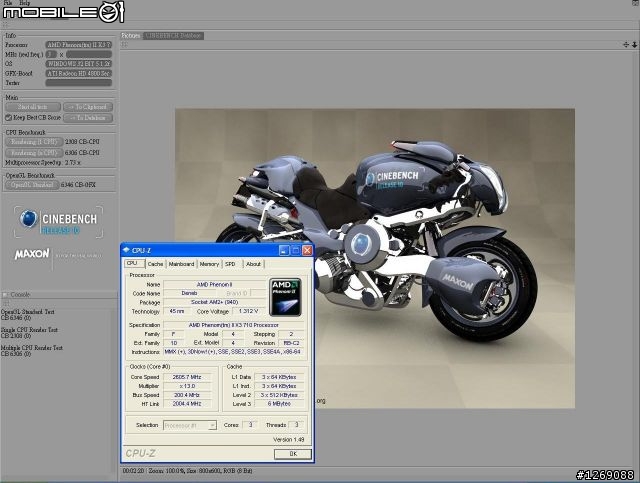
Task: Click the Level 2 value 3 x 512 KBytes
Action: [279, 395]
